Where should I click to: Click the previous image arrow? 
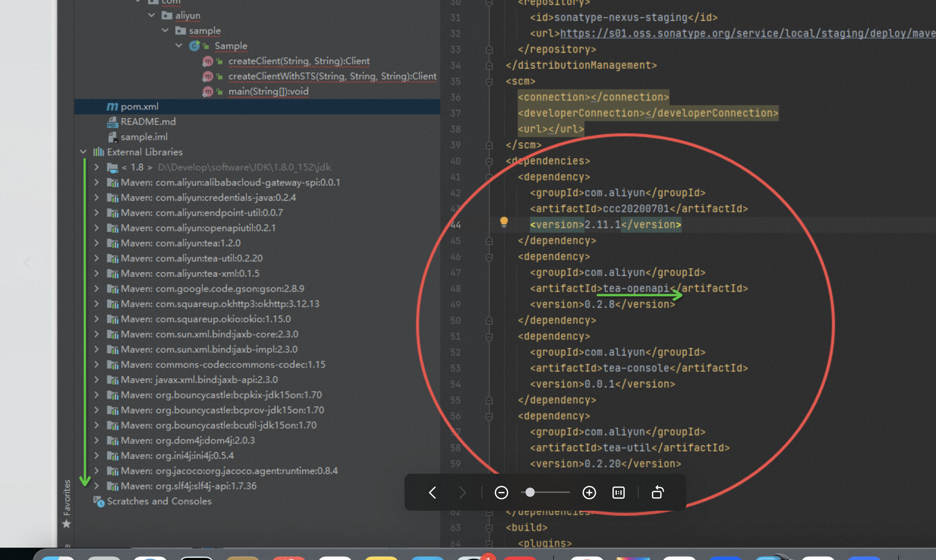tap(433, 493)
